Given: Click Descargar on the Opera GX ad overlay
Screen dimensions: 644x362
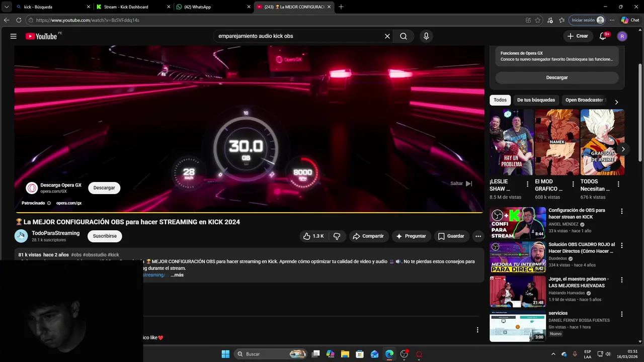Looking at the screenshot, I should 104,188.
